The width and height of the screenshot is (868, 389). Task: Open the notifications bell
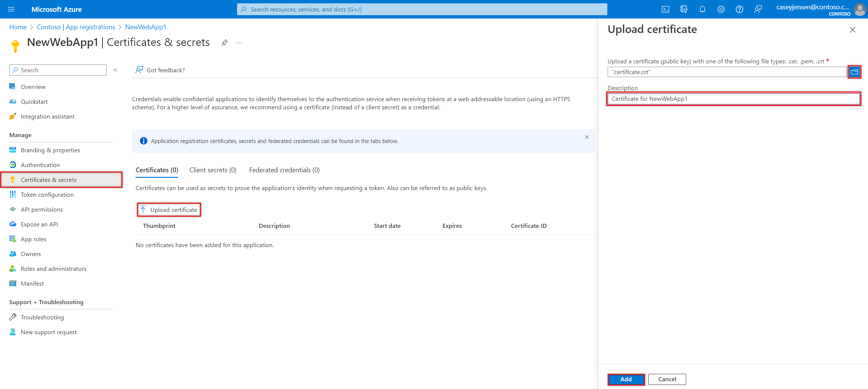[702, 9]
